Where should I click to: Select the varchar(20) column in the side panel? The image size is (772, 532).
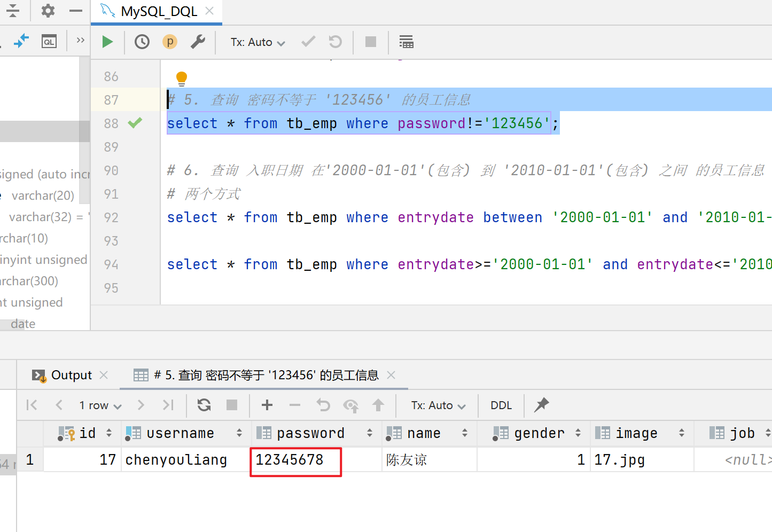(43, 195)
